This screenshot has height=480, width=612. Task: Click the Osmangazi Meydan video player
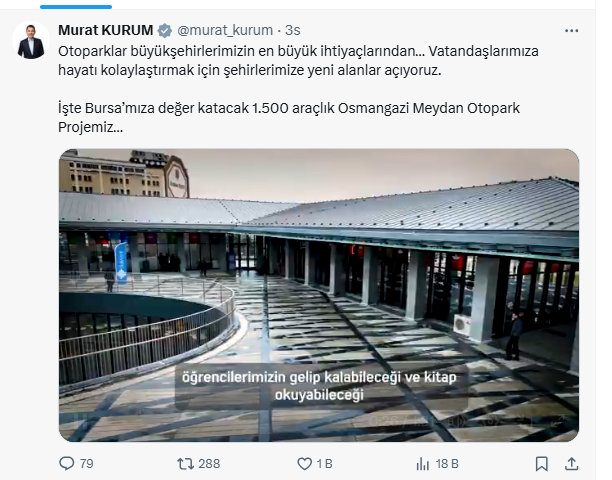(x=319, y=295)
